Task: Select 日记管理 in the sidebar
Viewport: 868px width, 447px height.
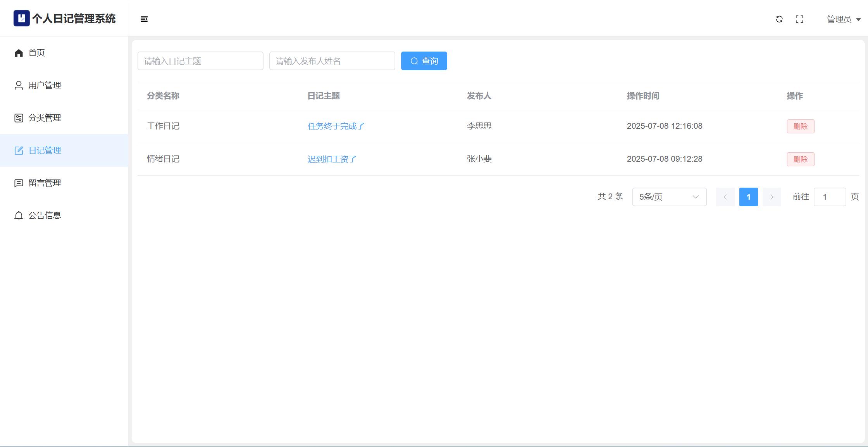Action: 45,150
